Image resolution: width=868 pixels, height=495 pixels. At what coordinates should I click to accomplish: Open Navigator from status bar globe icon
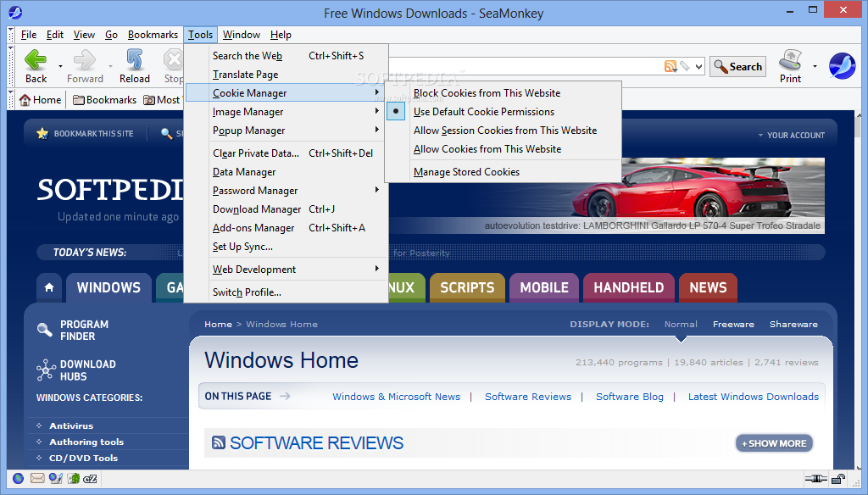point(19,478)
